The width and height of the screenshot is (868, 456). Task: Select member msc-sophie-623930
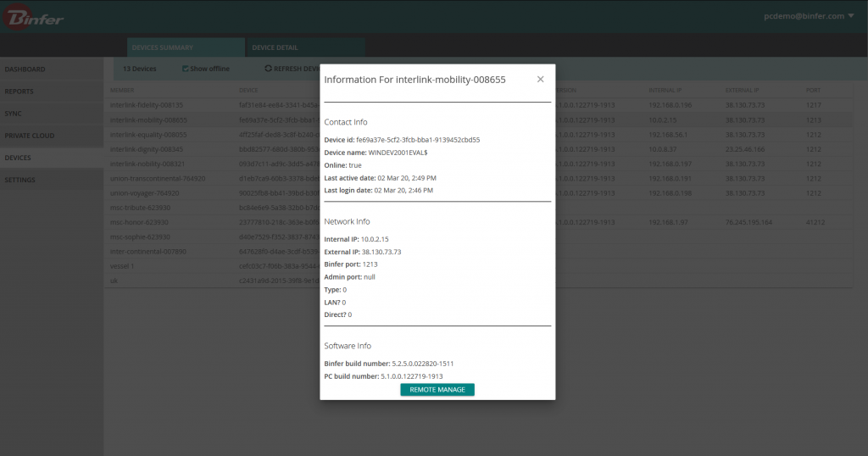pos(140,236)
